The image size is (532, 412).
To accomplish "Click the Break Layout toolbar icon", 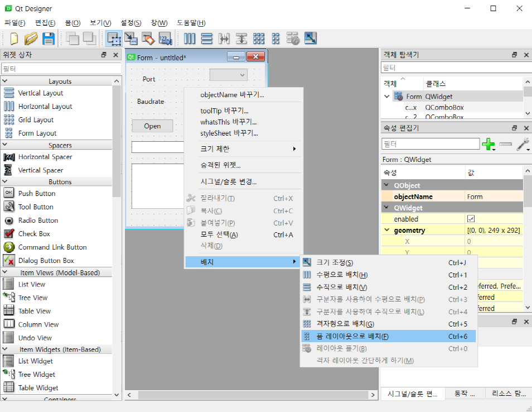I will coord(293,39).
